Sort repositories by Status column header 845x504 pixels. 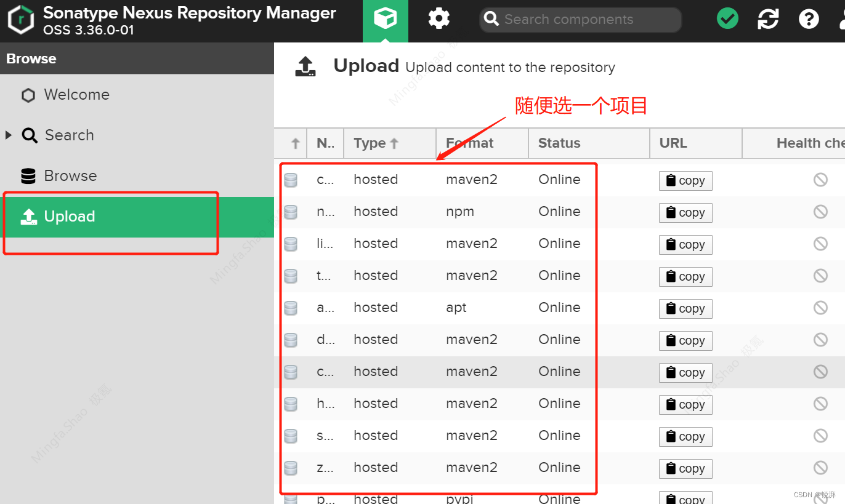click(589, 143)
